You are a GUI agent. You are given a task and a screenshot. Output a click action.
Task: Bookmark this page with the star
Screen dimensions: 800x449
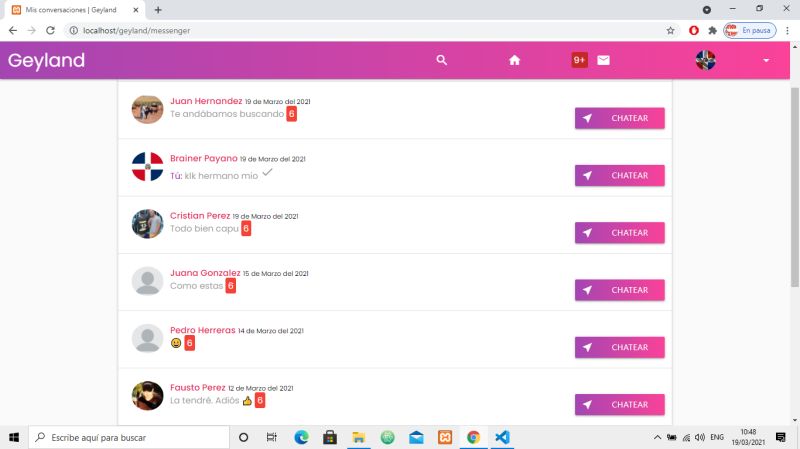coord(670,31)
